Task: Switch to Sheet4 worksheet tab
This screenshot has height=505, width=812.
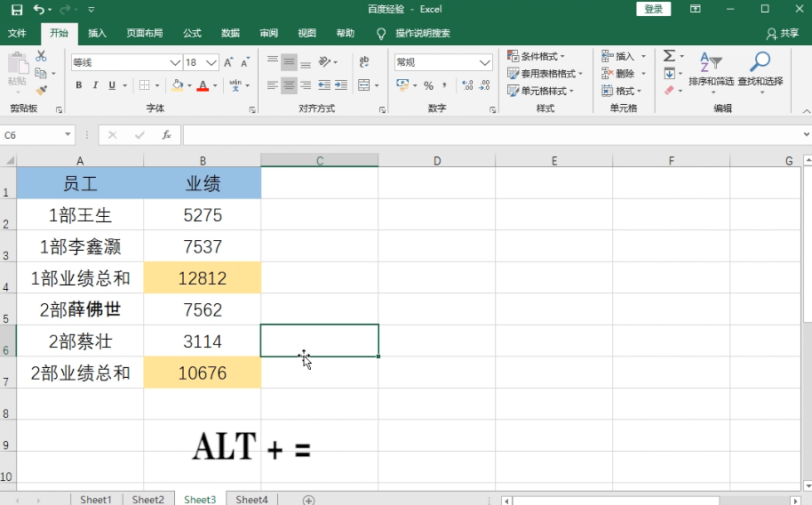Action: click(251, 500)
